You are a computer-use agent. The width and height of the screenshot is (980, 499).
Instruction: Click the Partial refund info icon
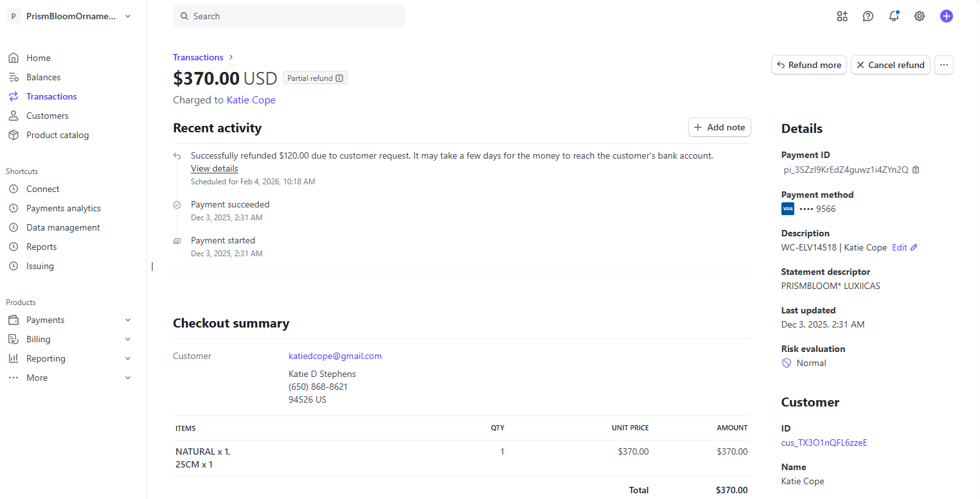coord(339,78)
